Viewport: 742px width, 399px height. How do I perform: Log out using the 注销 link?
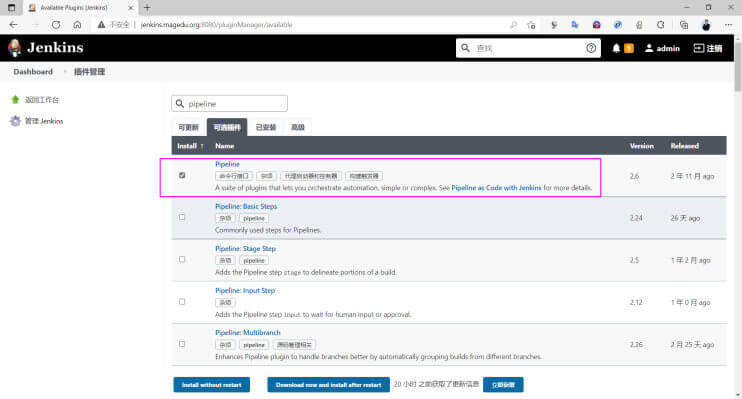click(x=708, y=48)
